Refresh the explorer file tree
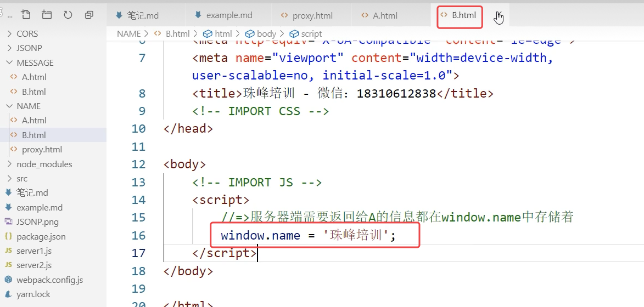The height and width of the screenshot is (307, 644). coord(68,15)
